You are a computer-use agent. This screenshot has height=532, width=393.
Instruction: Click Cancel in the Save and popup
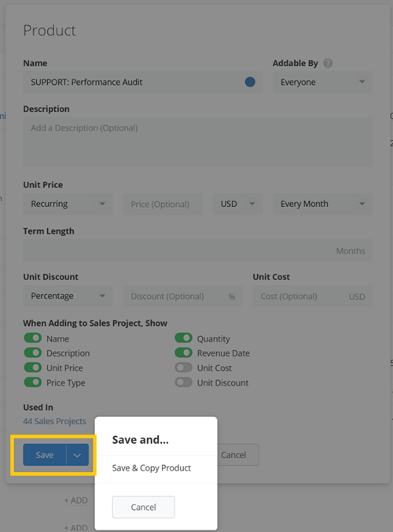pos(143,507)
